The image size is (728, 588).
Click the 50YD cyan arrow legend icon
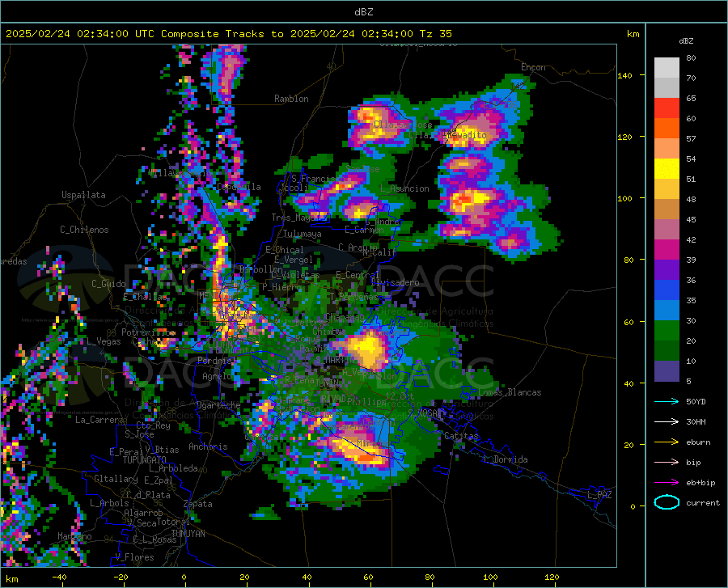pos(667,401)
